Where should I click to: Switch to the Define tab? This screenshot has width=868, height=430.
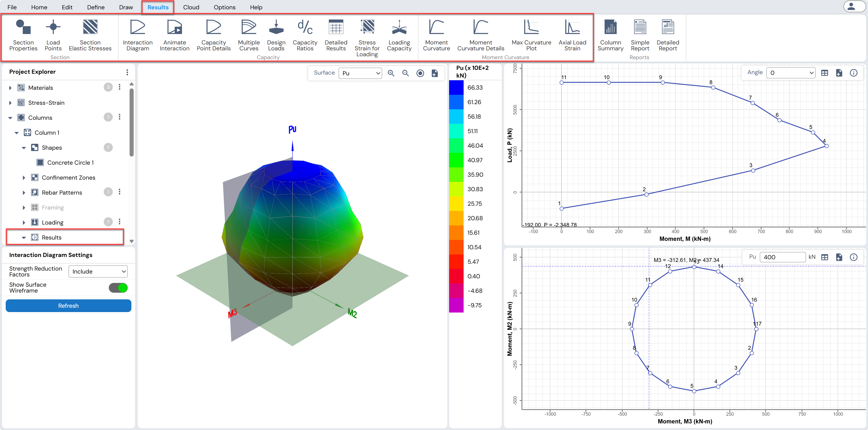point(96,7)
